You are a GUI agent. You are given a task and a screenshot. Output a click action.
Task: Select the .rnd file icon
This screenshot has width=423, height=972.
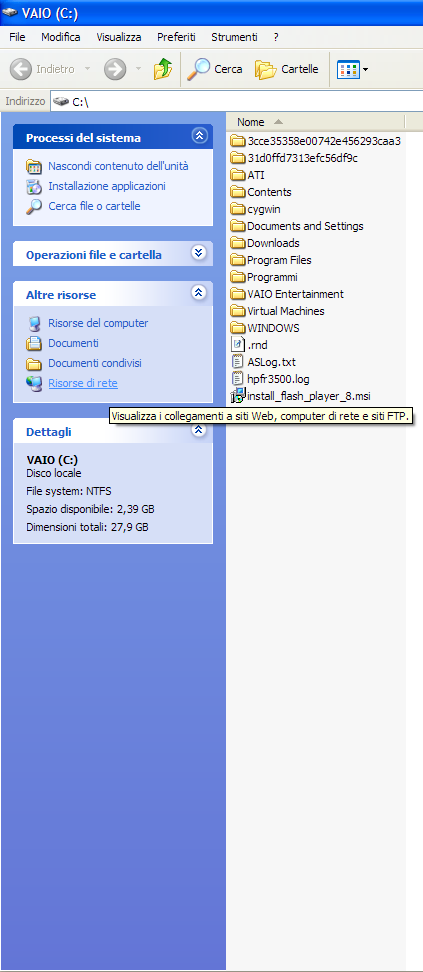coord(238,345)
